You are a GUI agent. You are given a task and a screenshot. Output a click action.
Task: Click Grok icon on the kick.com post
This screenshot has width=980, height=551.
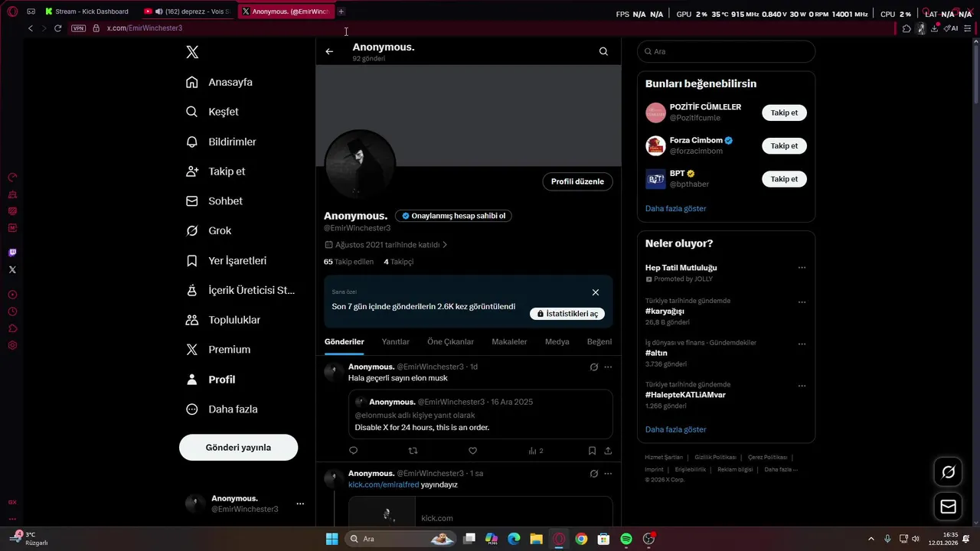pos(593,474)
